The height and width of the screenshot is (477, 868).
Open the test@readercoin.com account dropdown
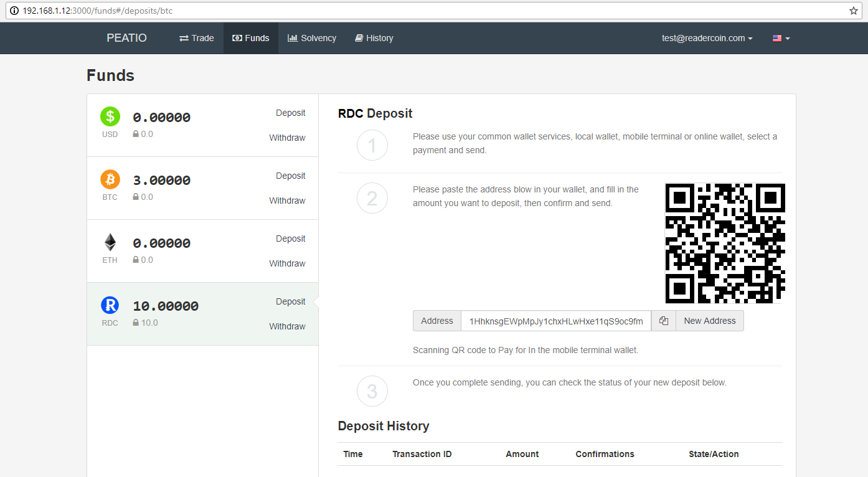tap(707, 38)
